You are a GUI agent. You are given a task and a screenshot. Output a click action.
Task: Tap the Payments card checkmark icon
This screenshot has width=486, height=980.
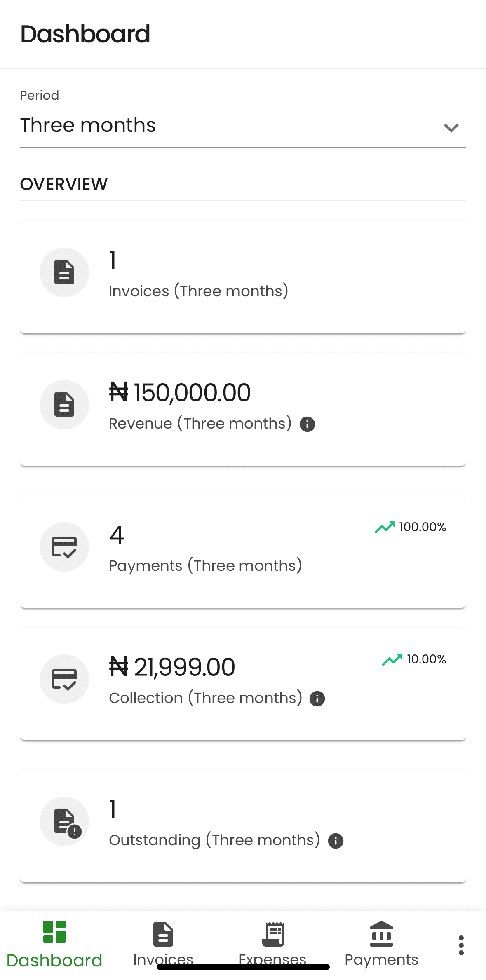pos(64,546)
